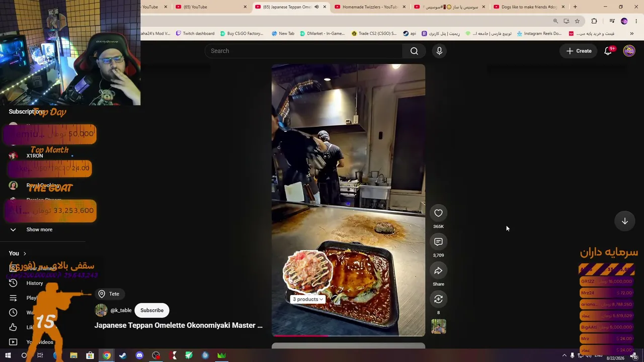Screen dimensions: 644x362
Task: Share this YouTube short
Action: (x=438, y=270)
